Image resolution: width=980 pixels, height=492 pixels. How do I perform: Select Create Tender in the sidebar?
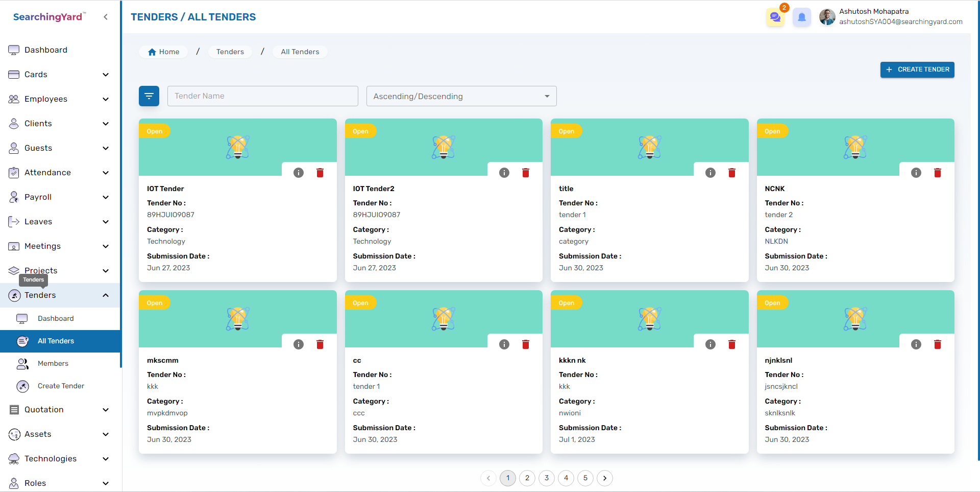point(61,386)
